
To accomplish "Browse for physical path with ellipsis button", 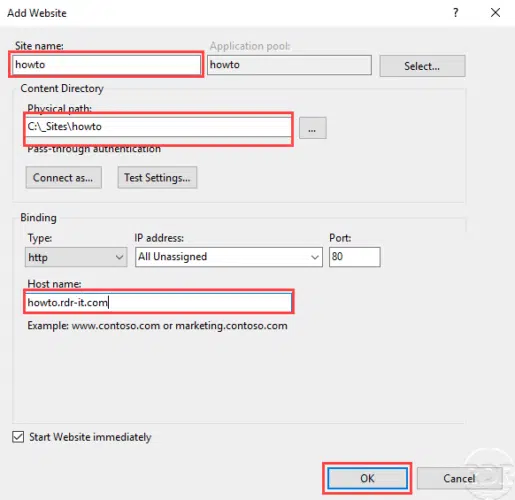I will (x=312, y=128).
